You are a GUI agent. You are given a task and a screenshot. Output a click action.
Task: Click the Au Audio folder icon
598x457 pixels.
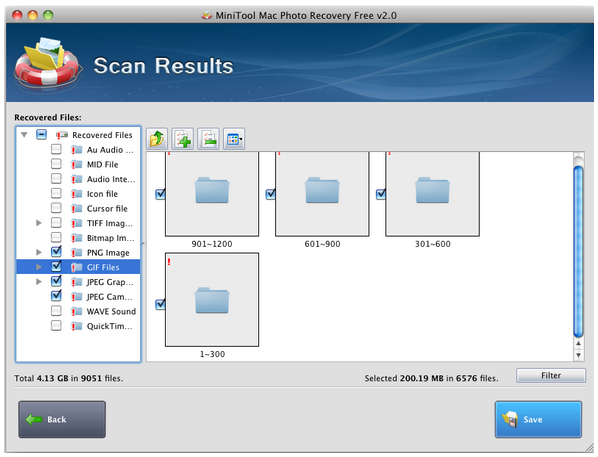(77, 150)
